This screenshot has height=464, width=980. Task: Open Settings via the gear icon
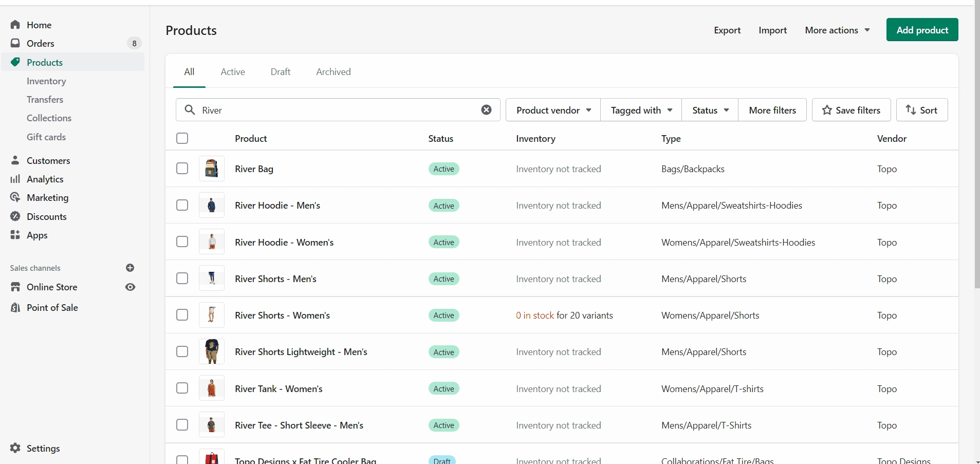point(15,448)
